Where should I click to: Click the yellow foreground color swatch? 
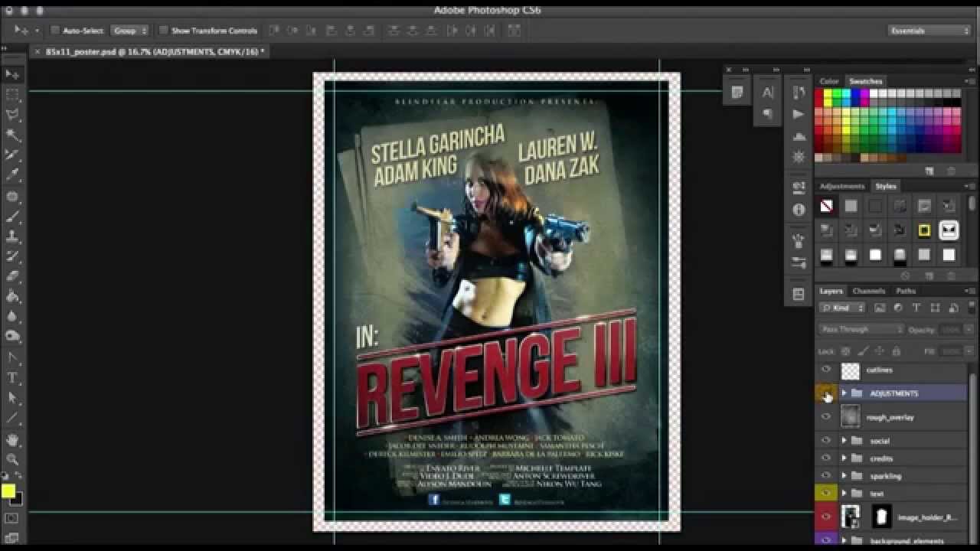[8, 491]
